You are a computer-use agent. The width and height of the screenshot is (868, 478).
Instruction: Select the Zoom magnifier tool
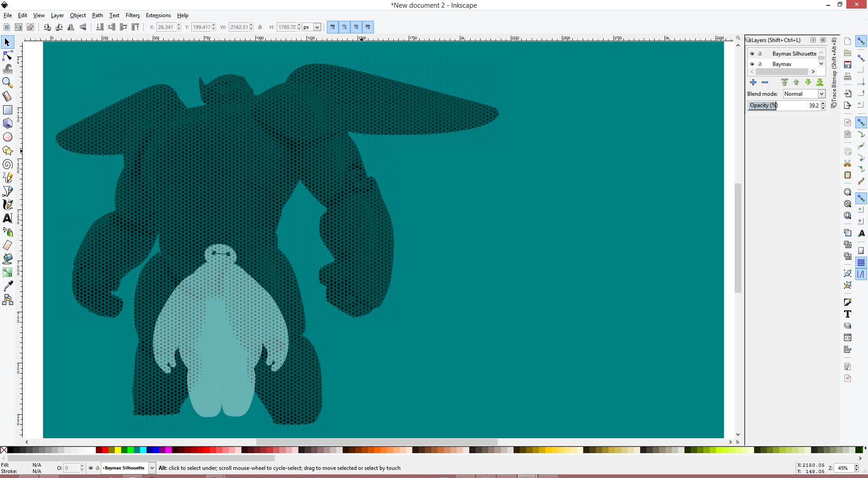[8, 83]
